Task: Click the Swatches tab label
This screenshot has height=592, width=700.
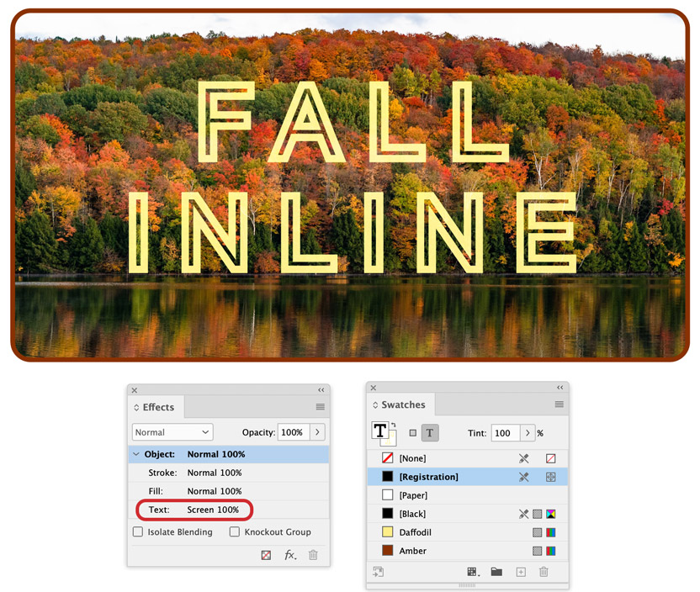Action: (403, 404)
